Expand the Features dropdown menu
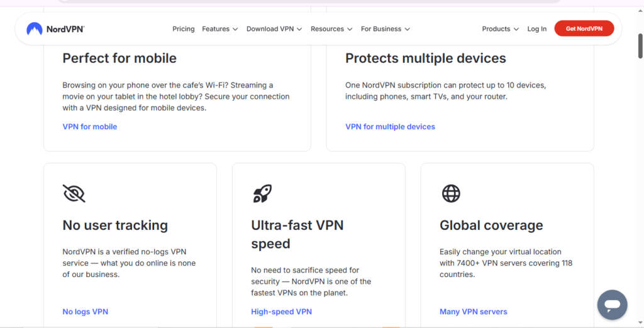 [219, 29]
